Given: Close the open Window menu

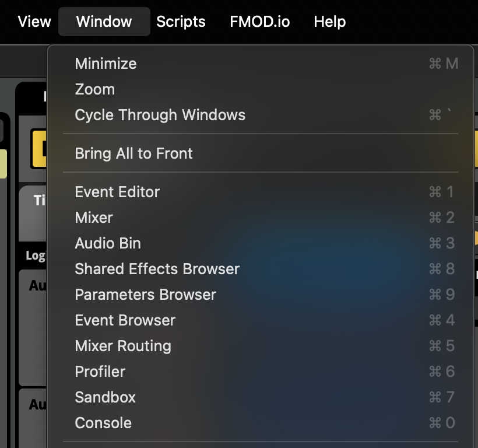Looking at the screenshot, I should pyautogui.click(x=104, y=22).
